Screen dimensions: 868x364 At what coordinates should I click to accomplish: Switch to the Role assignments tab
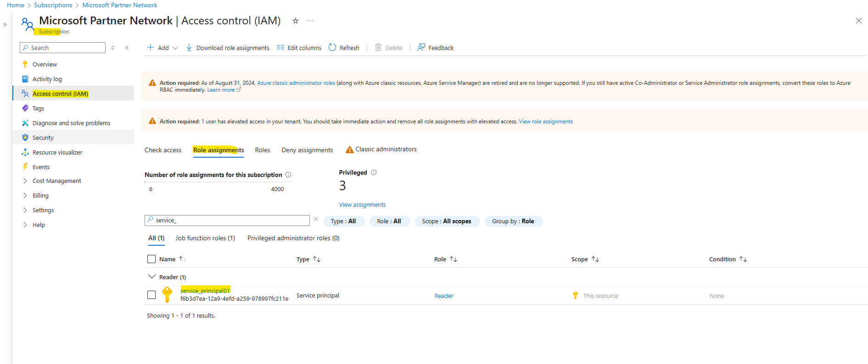point(218,150)
